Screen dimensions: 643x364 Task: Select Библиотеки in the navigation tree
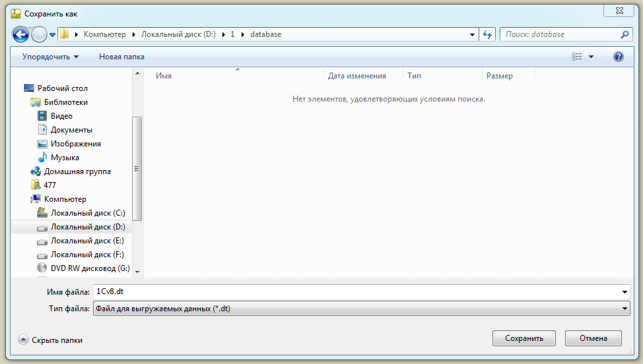click(65, 102)
